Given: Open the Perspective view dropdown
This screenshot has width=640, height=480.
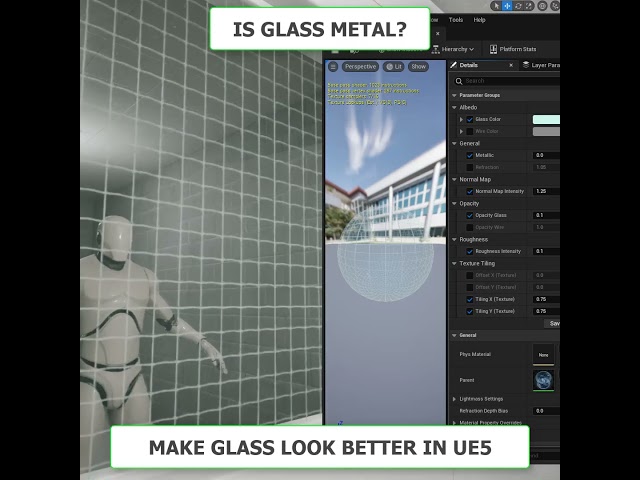Looking at the screenshot, I should click(360, 67).
